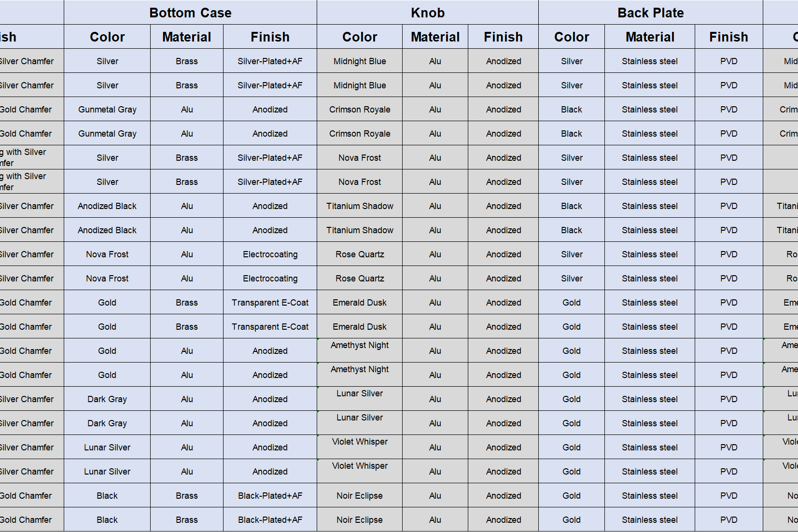
Task: Select the Finish header under Bottom Case
Action: (270, 37)
